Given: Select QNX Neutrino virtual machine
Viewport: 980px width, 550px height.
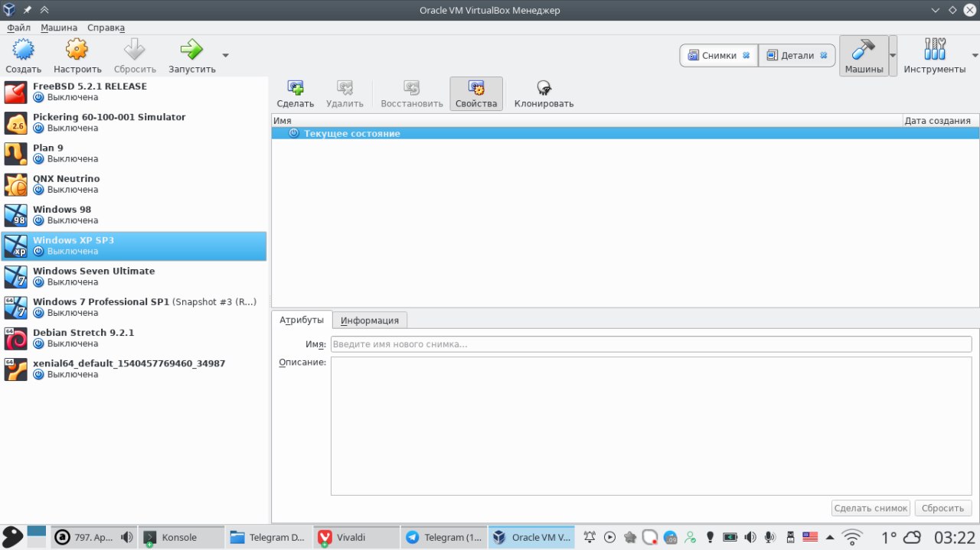Looking at the screenshot, I should 134,184.
